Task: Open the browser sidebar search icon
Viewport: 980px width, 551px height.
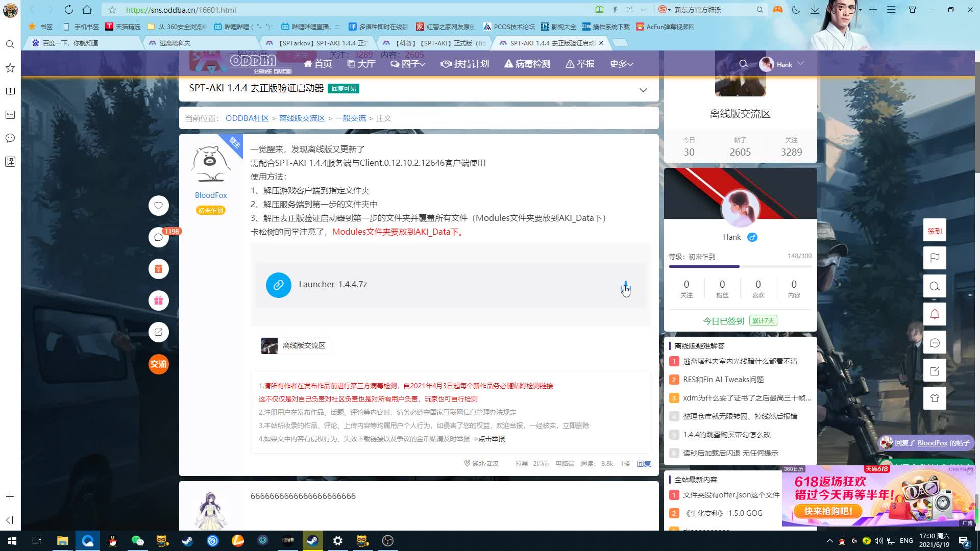Action: [10, 44]
